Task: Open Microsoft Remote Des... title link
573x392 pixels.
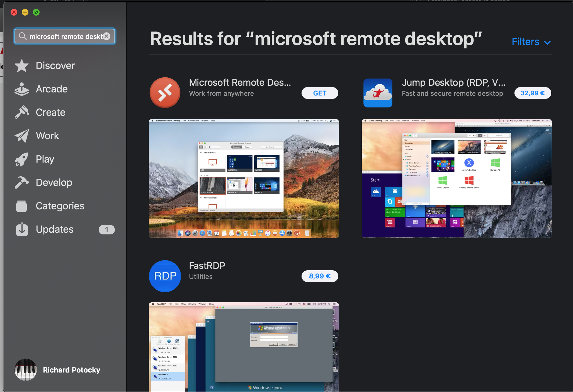Action: [x=240, y=82]
